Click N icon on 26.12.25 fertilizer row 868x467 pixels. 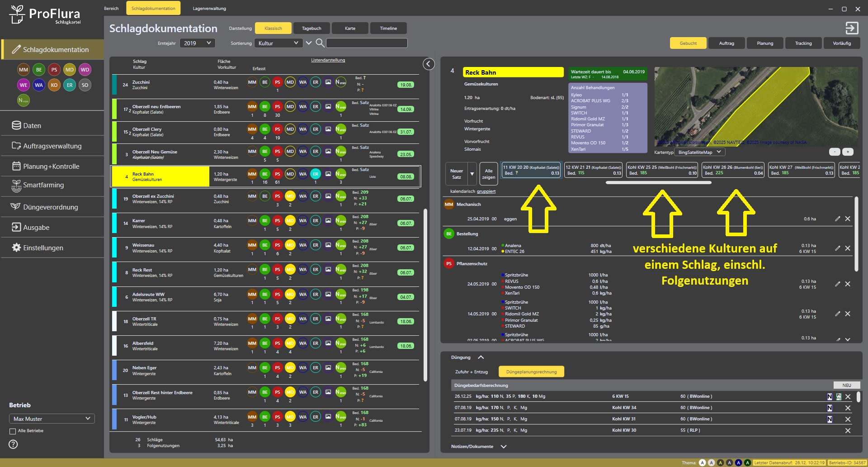(830, 397)
